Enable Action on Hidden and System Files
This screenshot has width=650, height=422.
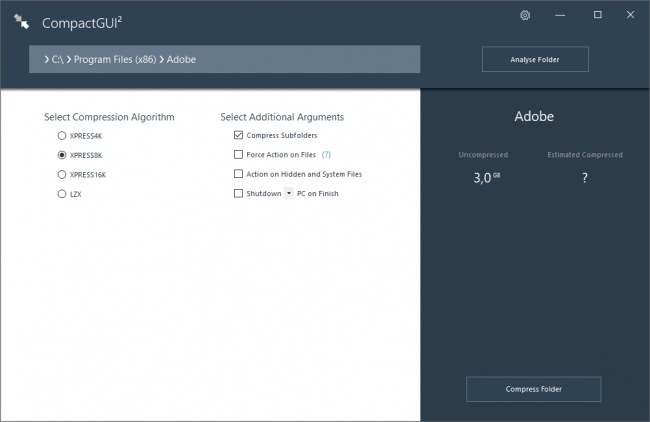[x=238, y=174]
